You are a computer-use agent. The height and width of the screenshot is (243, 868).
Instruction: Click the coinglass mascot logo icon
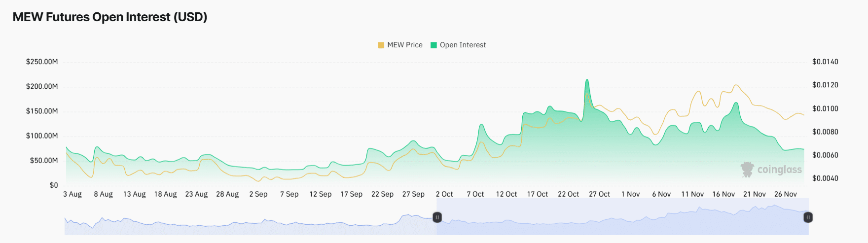coord(747,170)
